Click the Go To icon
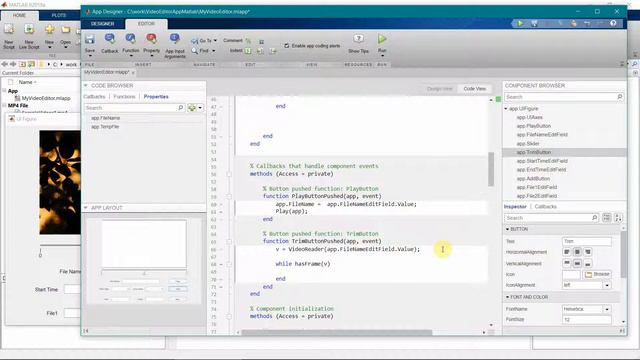Image resolution: width=640 pixels, height=360 pixels. pos(194,41)
